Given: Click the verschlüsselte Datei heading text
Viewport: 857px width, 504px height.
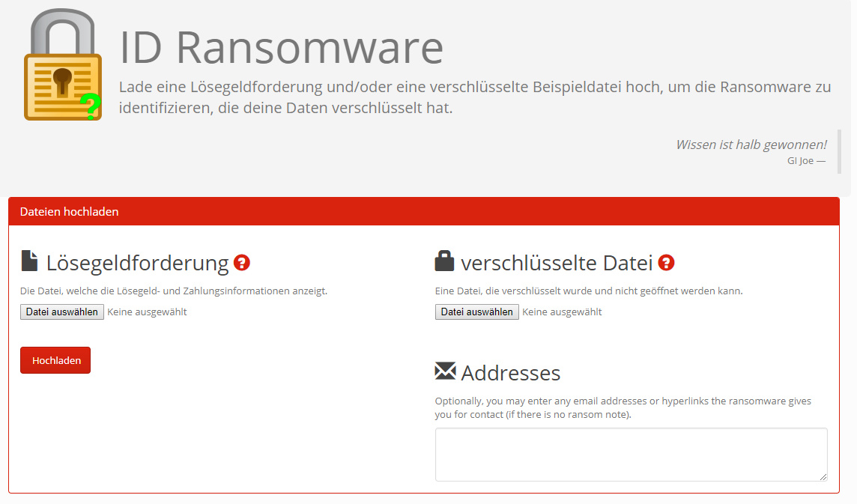Looking at the screenshot, I should pos(557,263).
